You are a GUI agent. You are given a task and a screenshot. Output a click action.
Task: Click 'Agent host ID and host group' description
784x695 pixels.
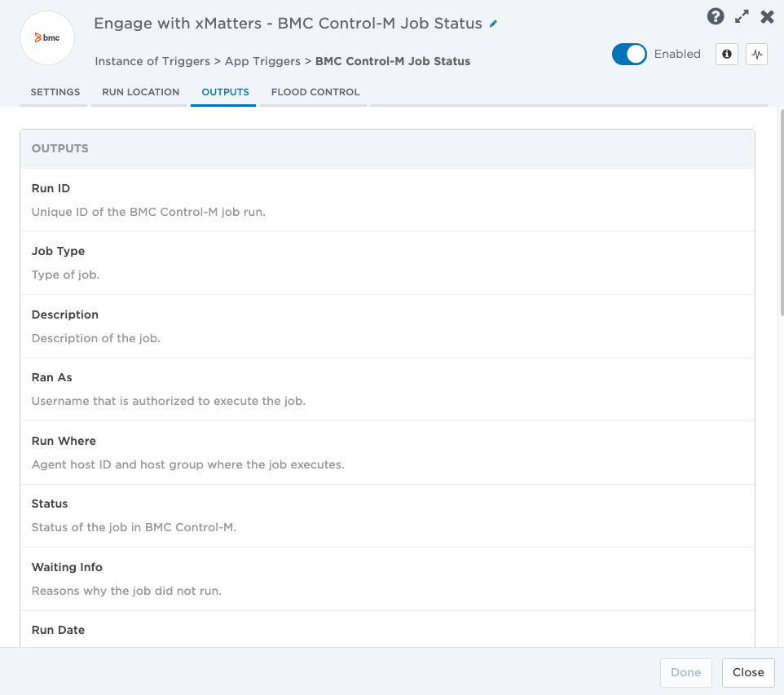click(x=188, y=464)
